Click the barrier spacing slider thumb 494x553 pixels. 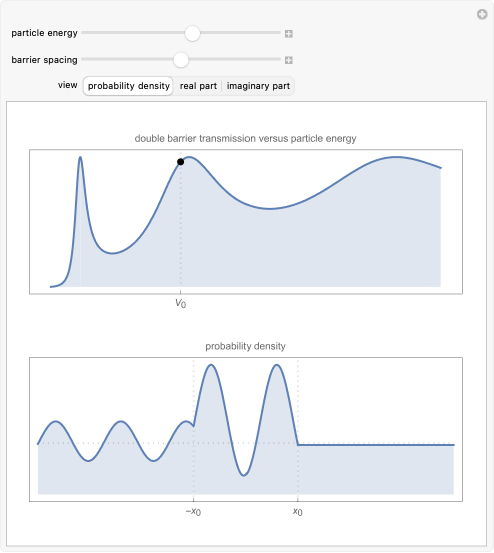[181, 60]
